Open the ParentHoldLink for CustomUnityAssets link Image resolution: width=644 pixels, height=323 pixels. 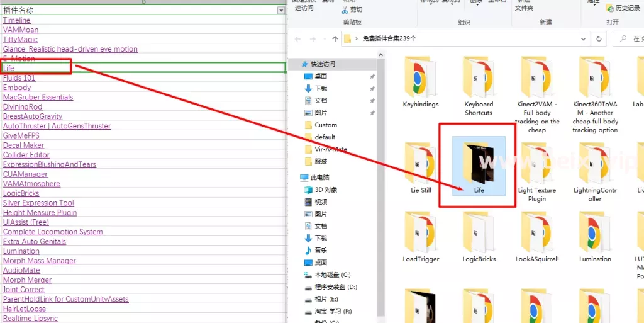[65, 299]
